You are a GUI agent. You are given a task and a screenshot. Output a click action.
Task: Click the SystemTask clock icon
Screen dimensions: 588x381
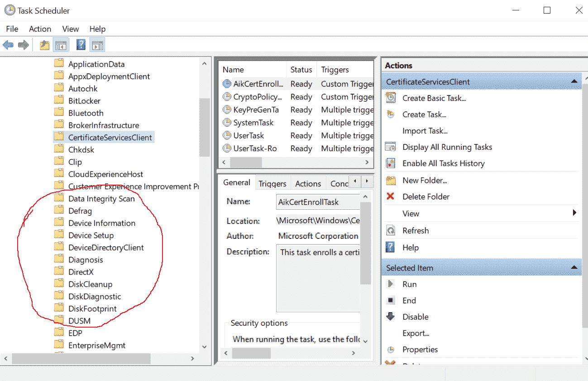(227, 123)
